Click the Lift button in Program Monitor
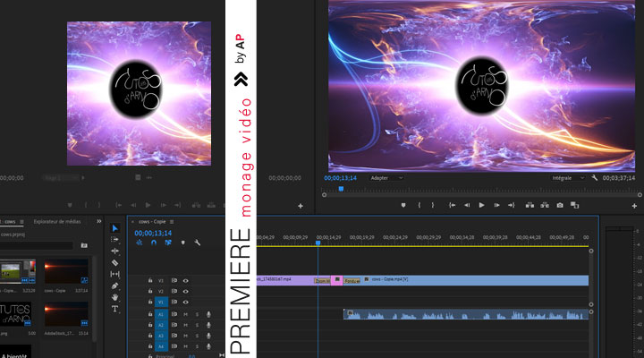This screenshot has width=644, height=358. point(530,205)
